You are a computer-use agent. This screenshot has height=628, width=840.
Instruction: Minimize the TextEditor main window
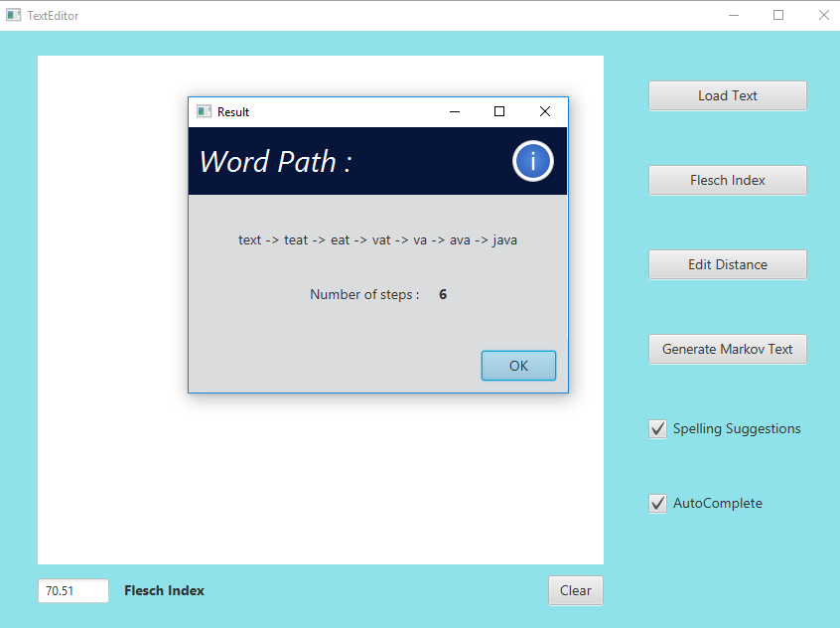(734, 15)
